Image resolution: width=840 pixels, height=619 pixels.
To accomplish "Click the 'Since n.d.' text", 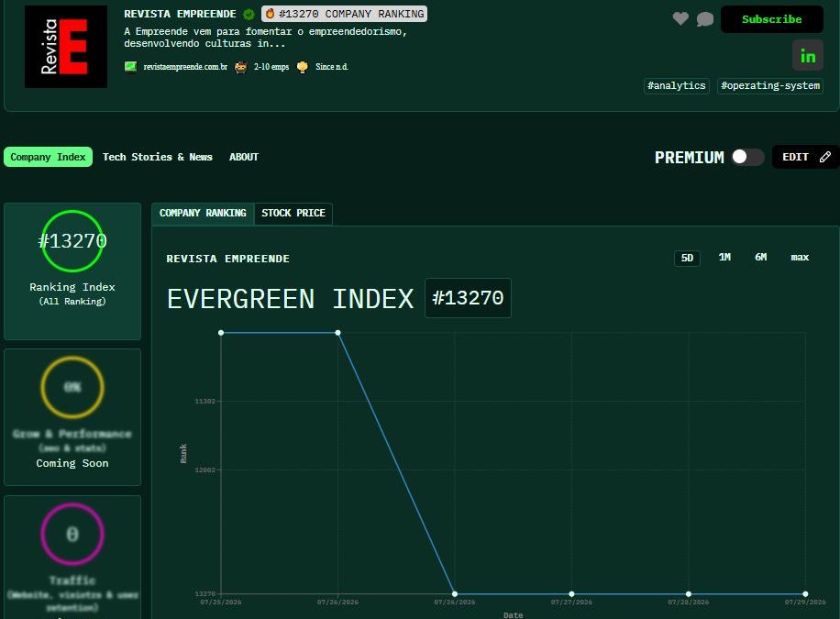I will pos(332,67).
